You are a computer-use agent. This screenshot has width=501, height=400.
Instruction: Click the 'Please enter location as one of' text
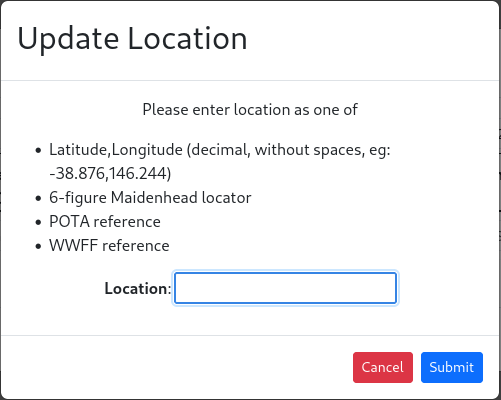[250, 110]
